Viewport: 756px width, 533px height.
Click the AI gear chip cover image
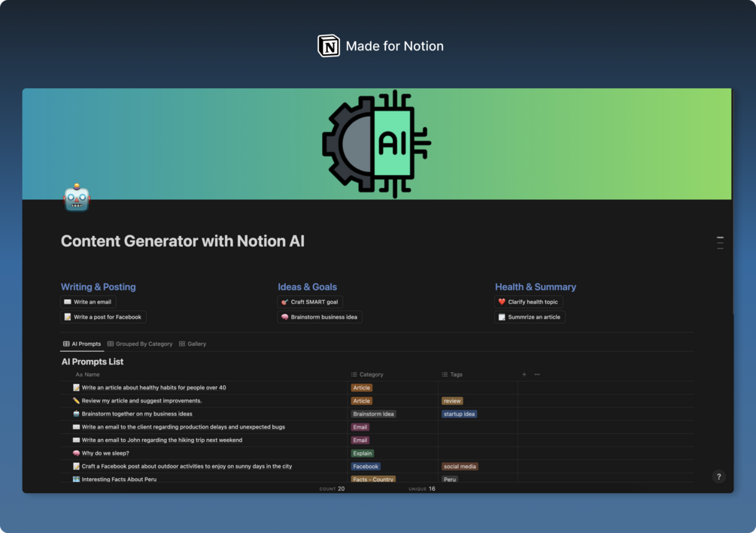tap(377, 144)
